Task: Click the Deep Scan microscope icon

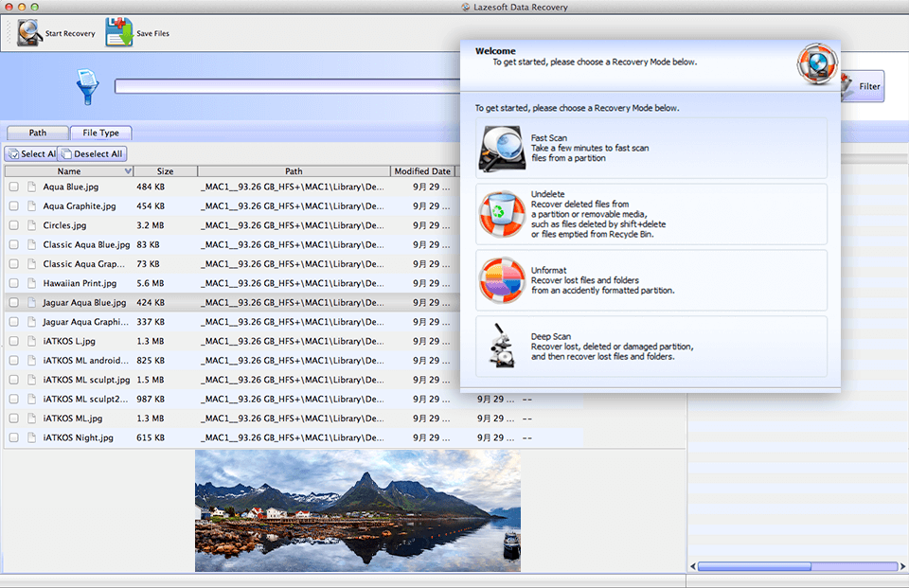Action: tap(502, 346)
